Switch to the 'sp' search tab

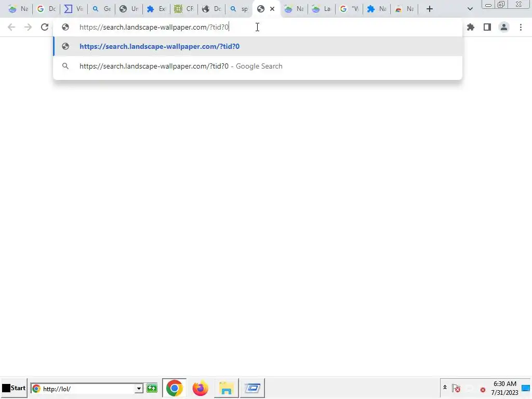[x=239, y=9]
